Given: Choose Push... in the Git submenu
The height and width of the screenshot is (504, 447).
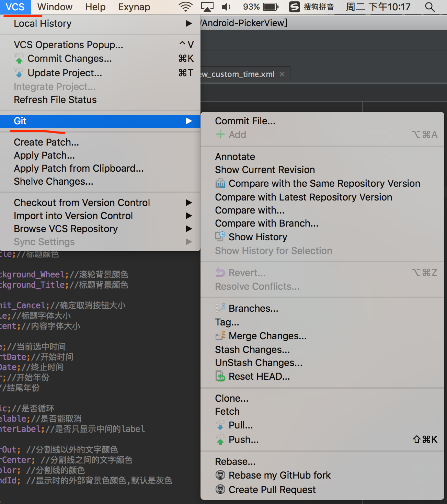Looking at the screenshot, I should pyautogui.click(x=244, y=439).
